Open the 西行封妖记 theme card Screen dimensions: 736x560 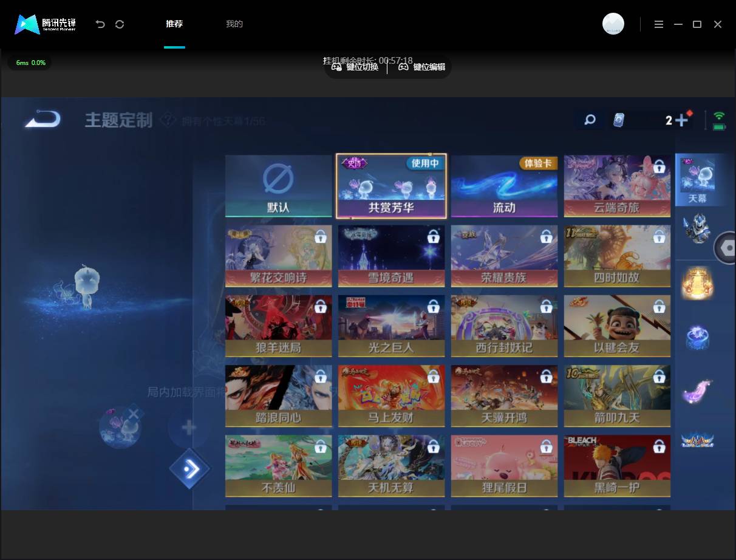[504, 326]
